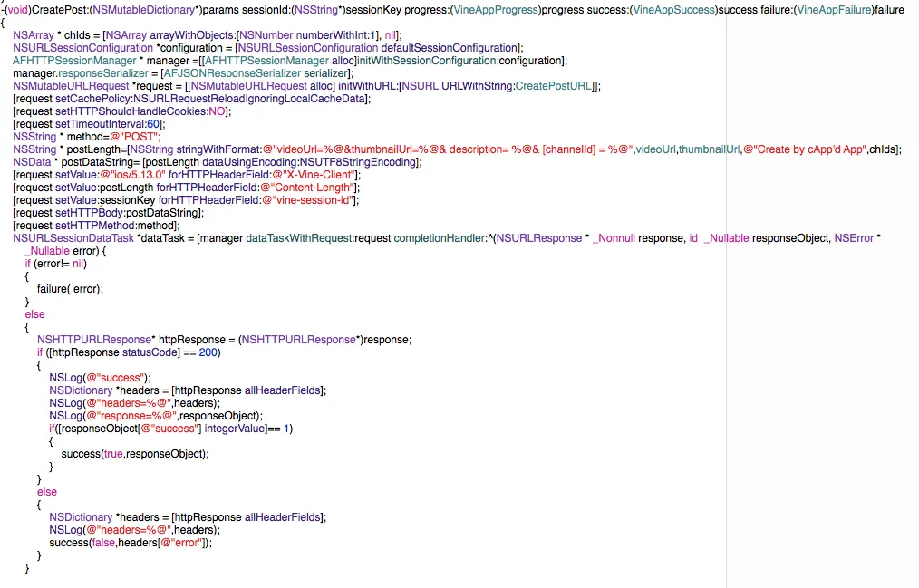Click "Create by cApp'd App" string
The image size is (919, 588).
(x=804, y=149)
